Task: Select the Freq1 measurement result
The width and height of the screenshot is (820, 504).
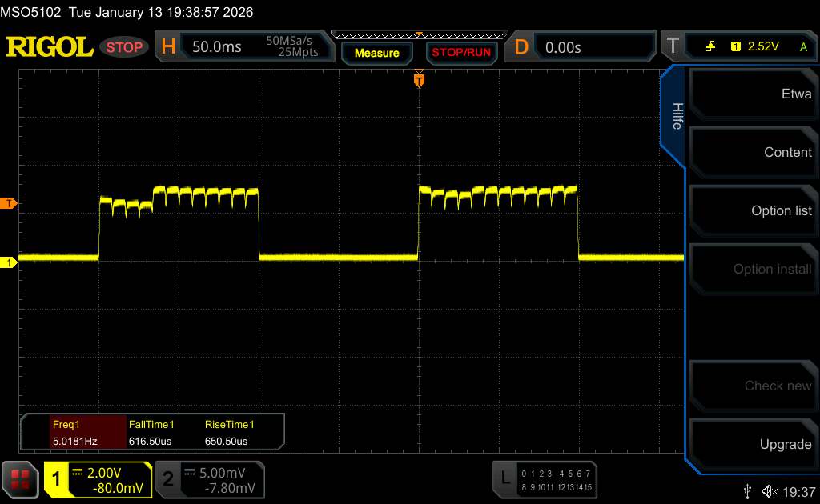Action: [x=74, y=433]
